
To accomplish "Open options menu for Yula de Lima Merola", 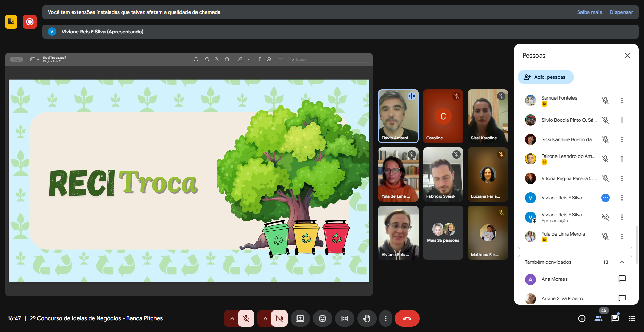I will (x=622, y=237).
